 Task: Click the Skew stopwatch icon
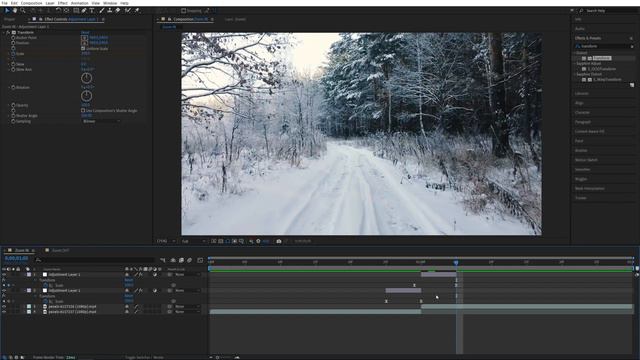tap(13, 64)
